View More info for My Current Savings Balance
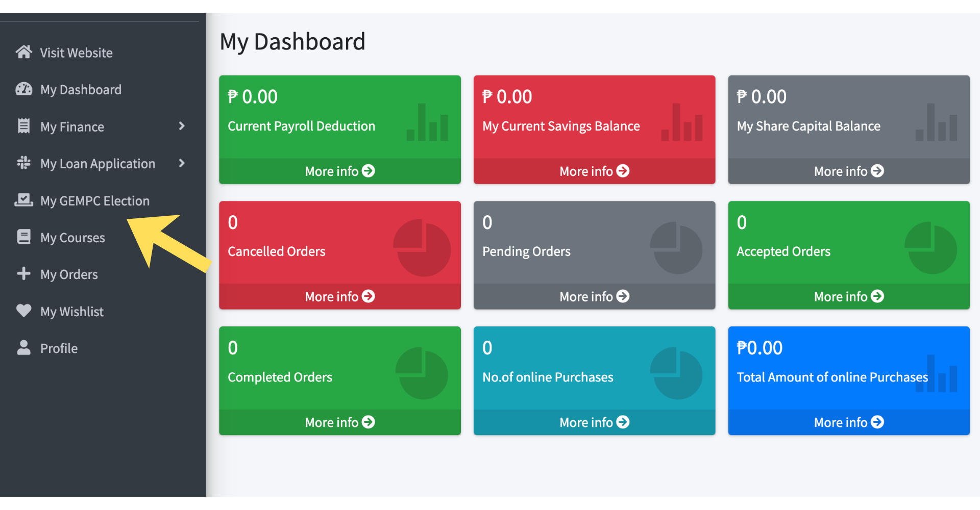 pos(594,171)
